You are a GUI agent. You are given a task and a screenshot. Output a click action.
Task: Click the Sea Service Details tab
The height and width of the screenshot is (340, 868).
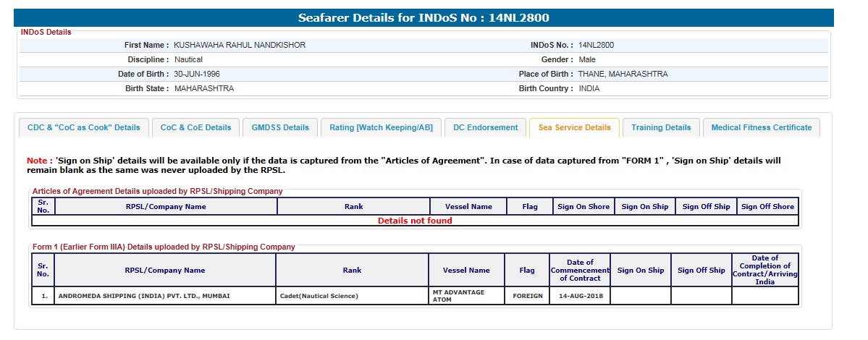[x=574, y=127]
